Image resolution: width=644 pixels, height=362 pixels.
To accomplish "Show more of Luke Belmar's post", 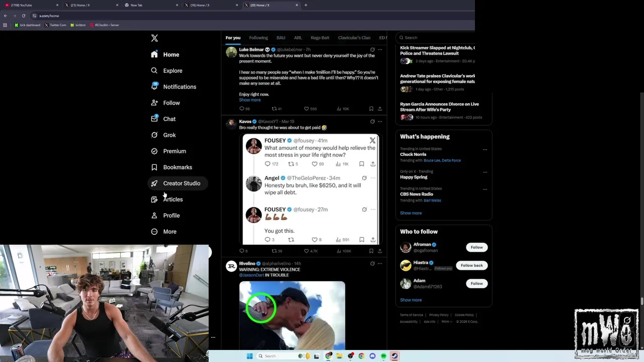I will [250, 100].
